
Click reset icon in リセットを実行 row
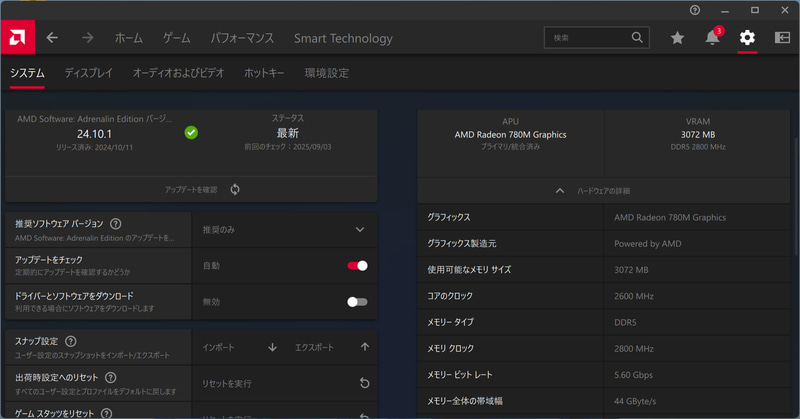pyautogui.click(x=364, y=383)
